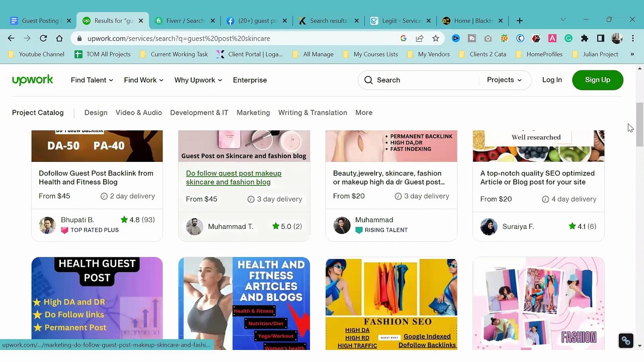This screenshot has height=362, width=644.
Task: Click the browser forward arrow
Action: pyautogui.click(x=27, y=38)
